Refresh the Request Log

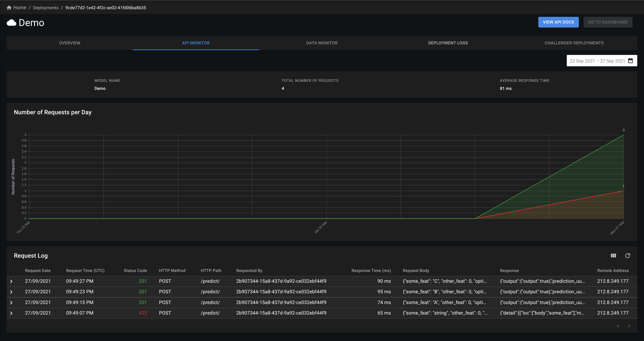(x=627, y=255)
